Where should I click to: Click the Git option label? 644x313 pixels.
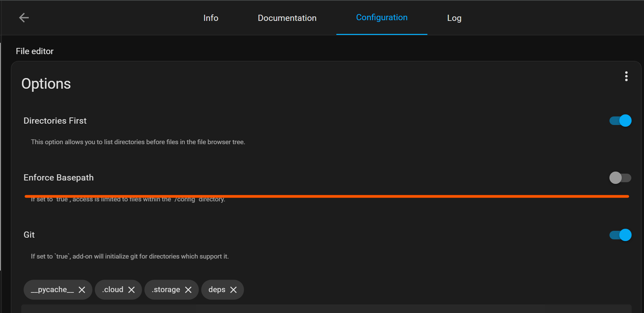[x=29, y=235]
